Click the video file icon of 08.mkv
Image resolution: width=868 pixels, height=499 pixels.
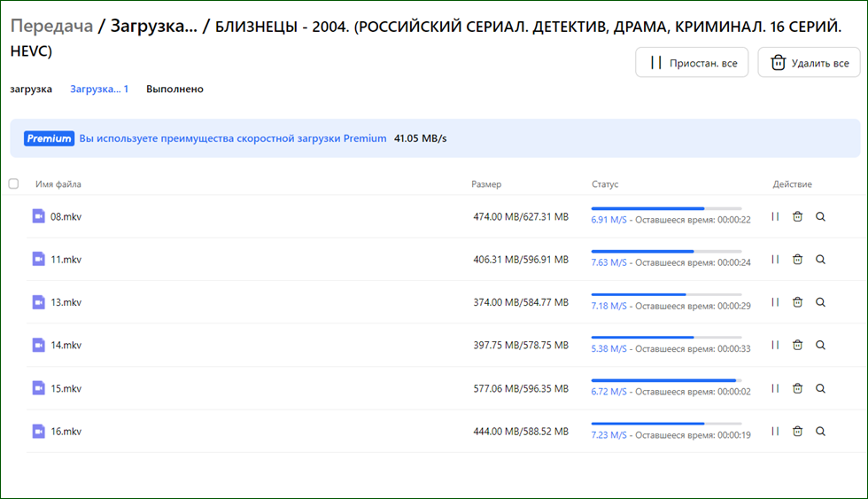(38, 216)
